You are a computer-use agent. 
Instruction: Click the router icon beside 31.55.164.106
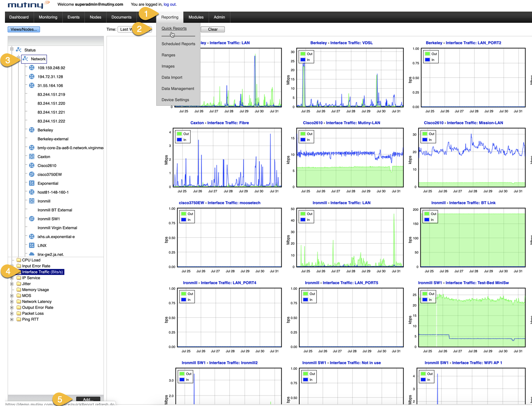click(32, 86)
